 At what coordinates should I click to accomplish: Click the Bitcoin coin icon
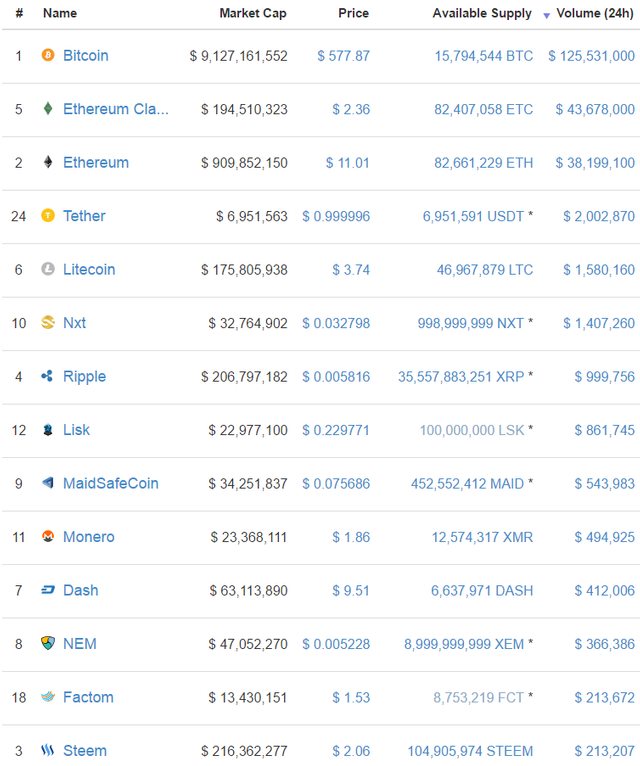[x=48, y=55]
